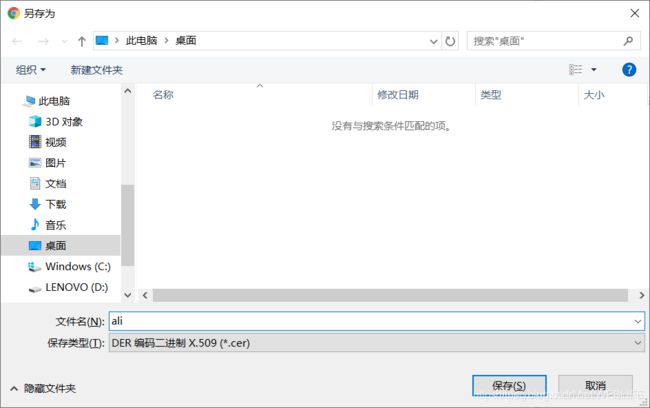Click the sidebar scroll up arrow
Image resolution: width=650 pixels, height=408 pixels.
[x=128, y=91]
